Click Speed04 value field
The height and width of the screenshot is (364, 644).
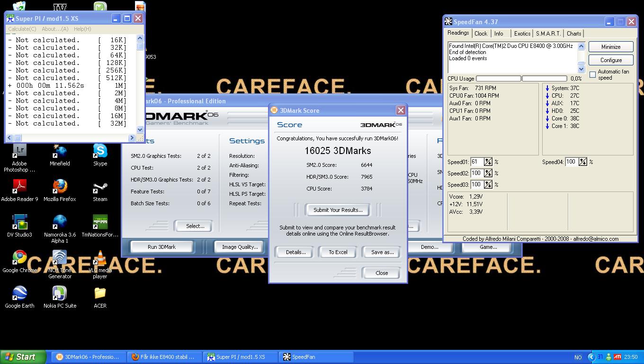click(x=572, y=162)
